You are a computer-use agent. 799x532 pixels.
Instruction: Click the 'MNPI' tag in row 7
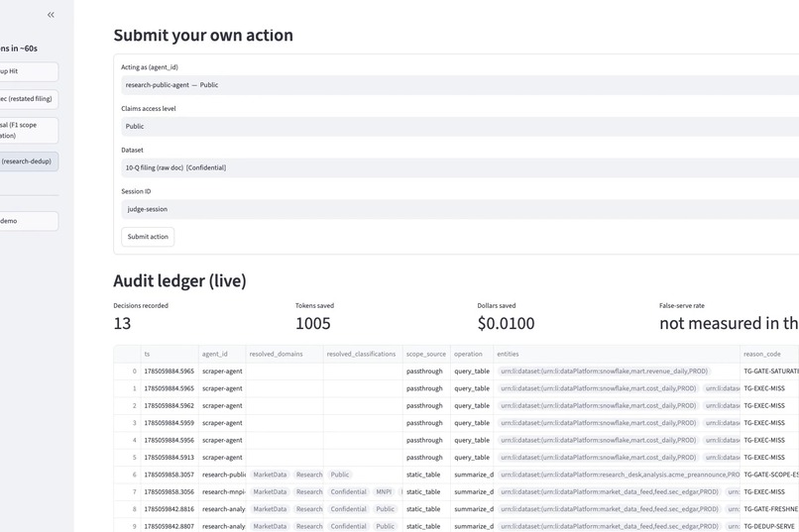click(384, 492)
